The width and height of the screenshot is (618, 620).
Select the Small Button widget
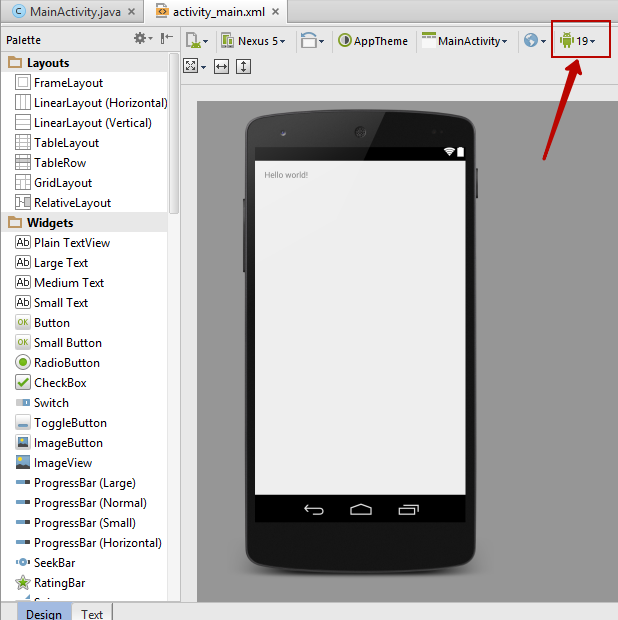pos(85,342)
